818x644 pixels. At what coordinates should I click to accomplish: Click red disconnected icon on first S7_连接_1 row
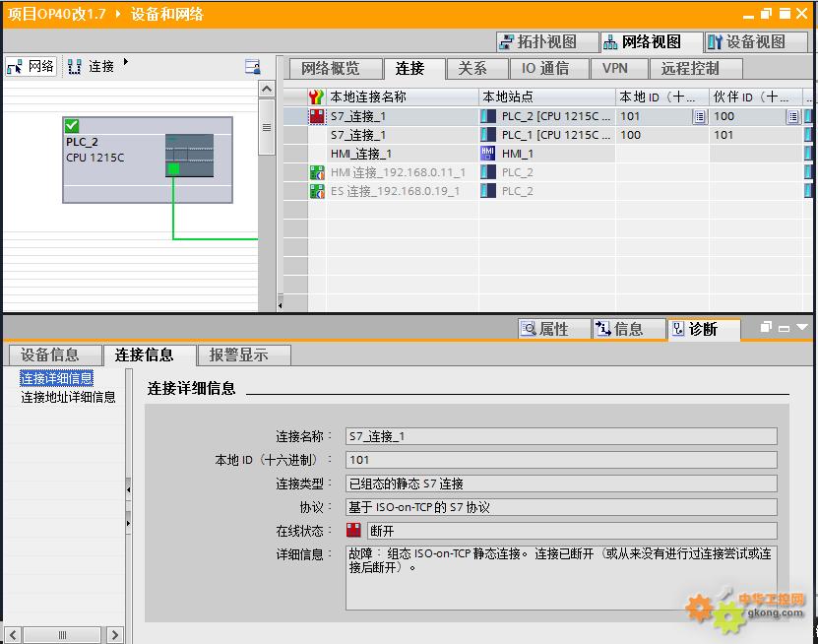point(317,116)
